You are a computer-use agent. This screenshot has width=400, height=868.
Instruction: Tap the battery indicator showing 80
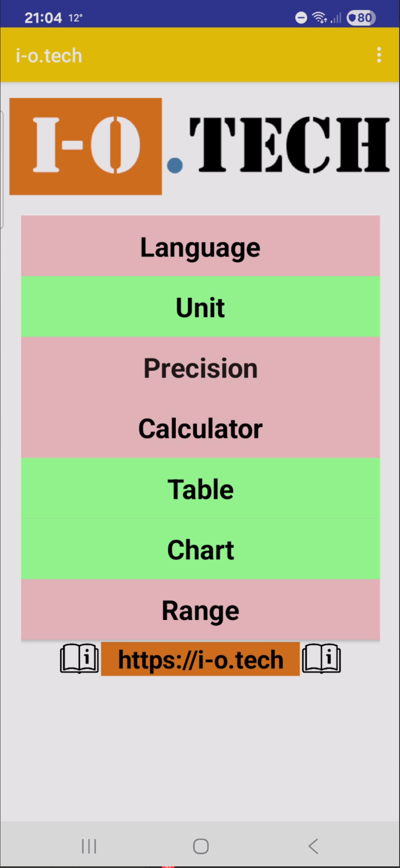[361, 18]
